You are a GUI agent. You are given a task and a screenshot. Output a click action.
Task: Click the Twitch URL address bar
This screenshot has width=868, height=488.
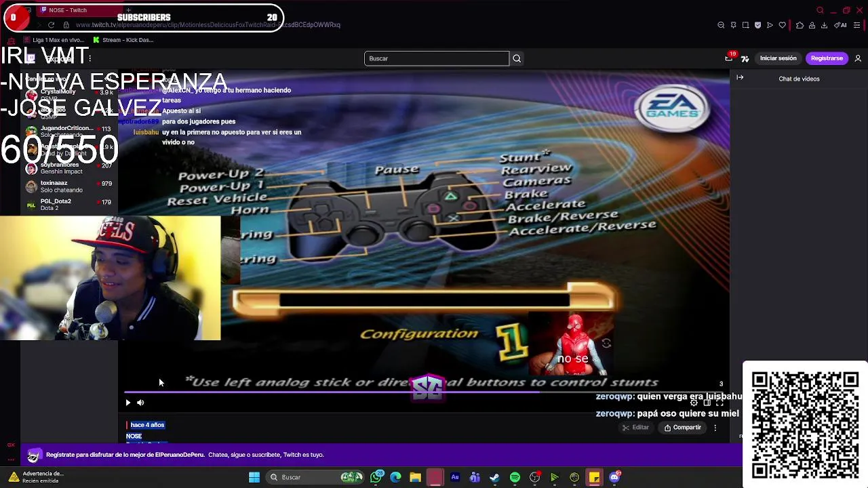208,25
